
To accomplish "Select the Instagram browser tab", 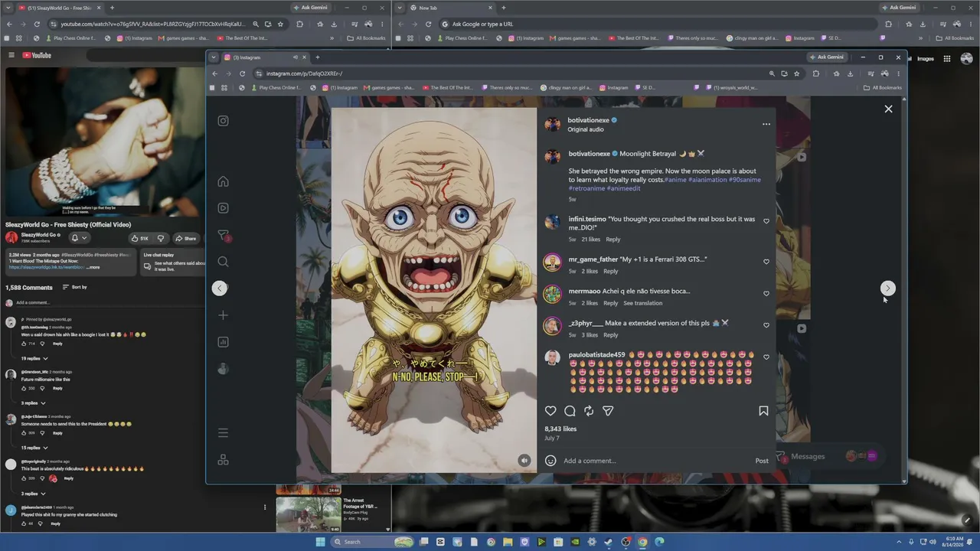I will coord(258,57).
